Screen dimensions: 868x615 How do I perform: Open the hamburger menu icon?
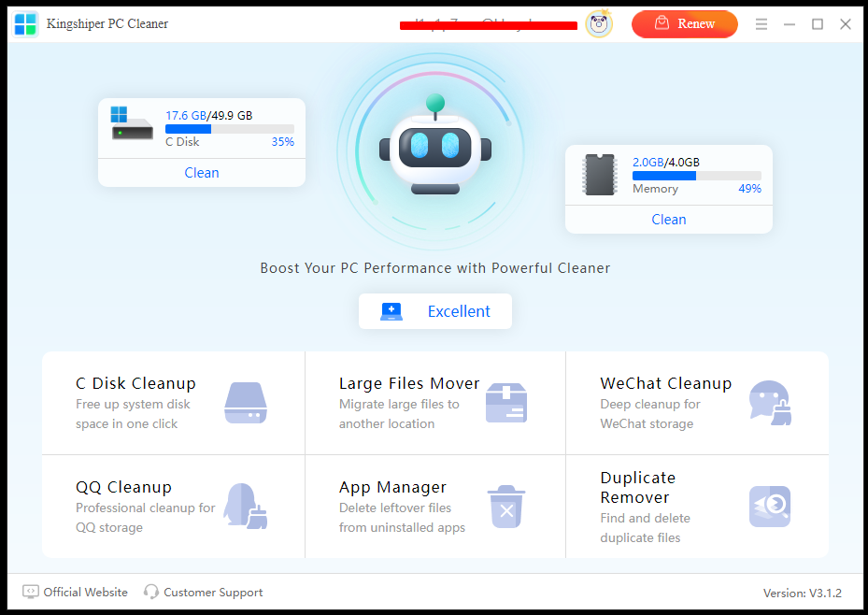(x=761, y=23)
